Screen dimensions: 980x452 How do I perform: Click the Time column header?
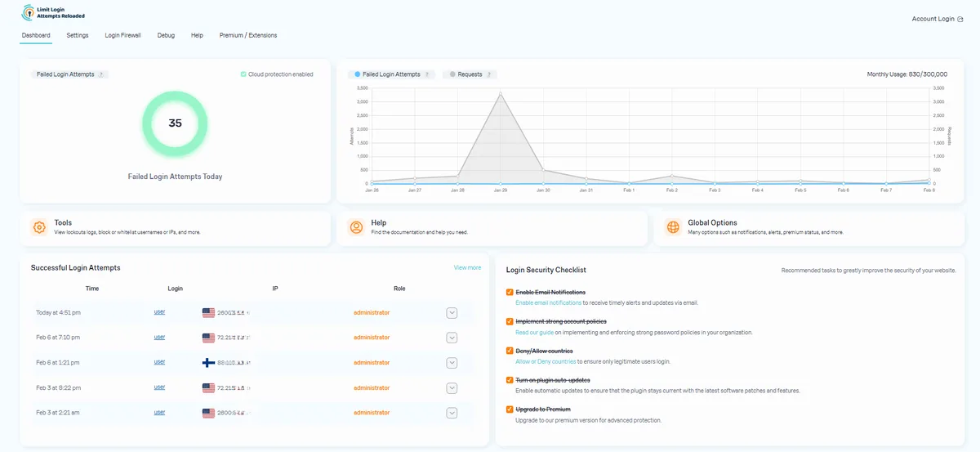(x=92, y=289)
